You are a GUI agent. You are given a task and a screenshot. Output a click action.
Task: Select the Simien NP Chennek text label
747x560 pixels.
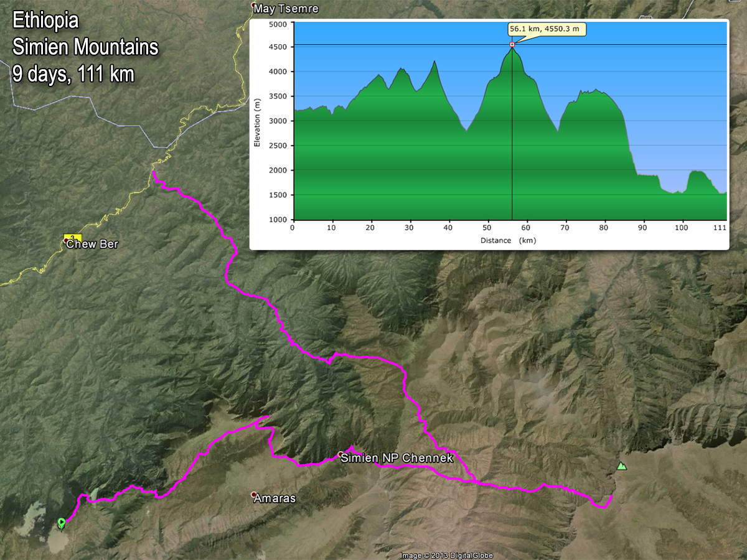coord(398,459)
